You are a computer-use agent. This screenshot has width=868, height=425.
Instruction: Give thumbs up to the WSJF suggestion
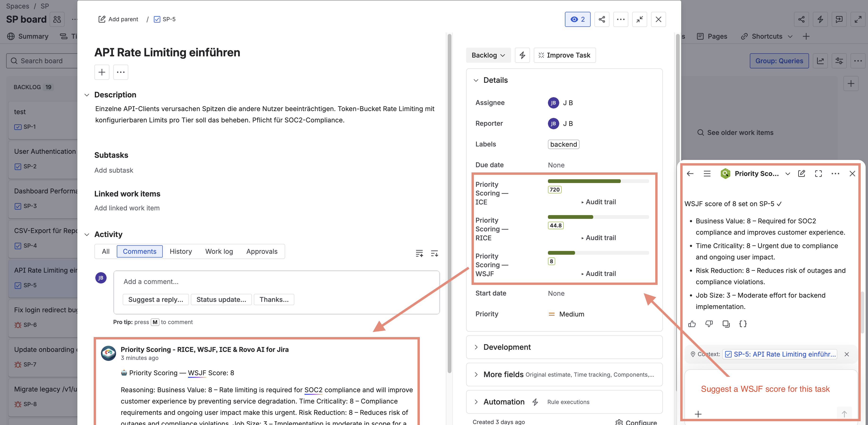point(692,324)
